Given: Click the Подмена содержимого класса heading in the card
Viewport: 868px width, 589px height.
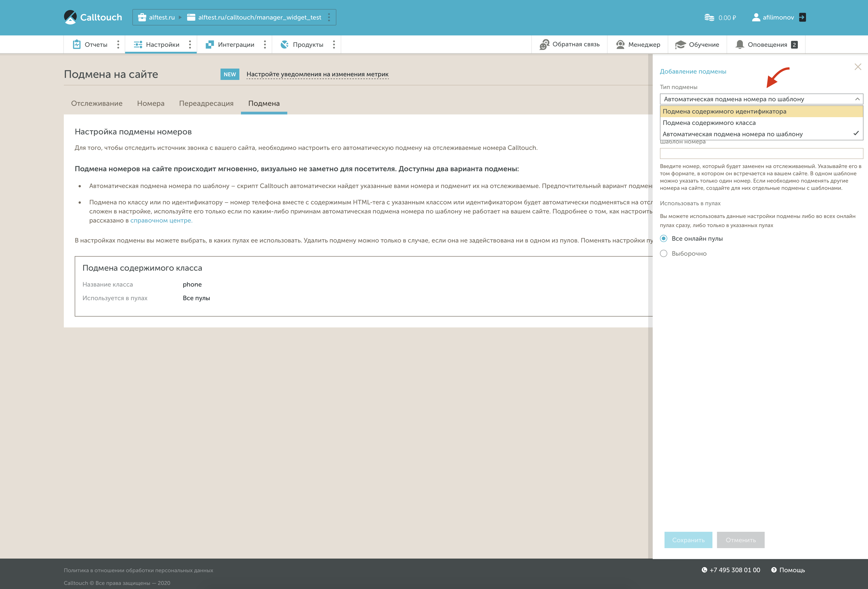Looking at the screenshot, I should (142, 268).
